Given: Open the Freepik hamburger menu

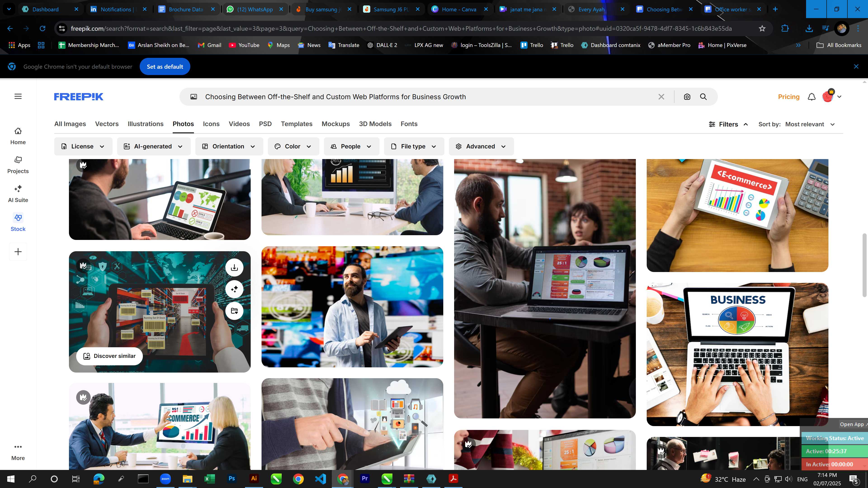Looking at the screenshot, I should [x=18, y=97].
